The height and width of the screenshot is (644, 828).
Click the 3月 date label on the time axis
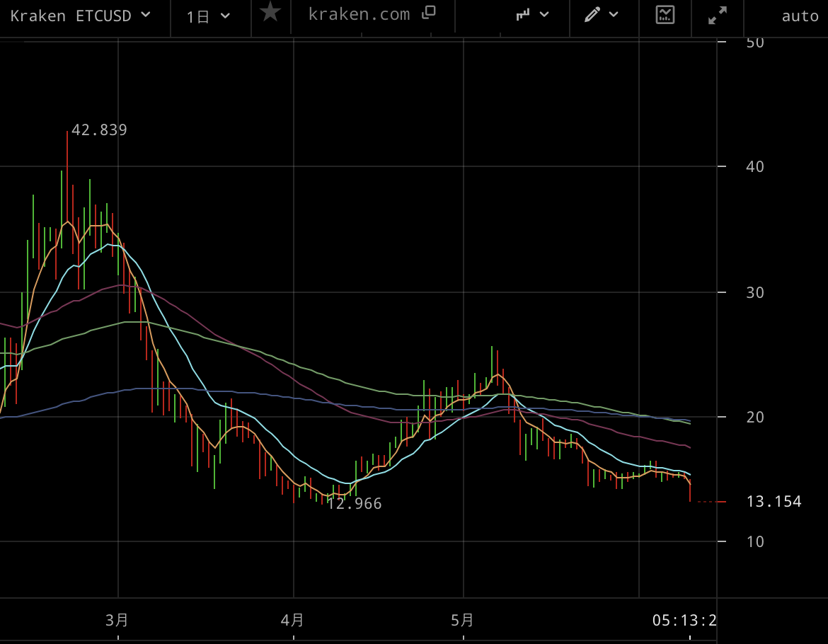117,620
